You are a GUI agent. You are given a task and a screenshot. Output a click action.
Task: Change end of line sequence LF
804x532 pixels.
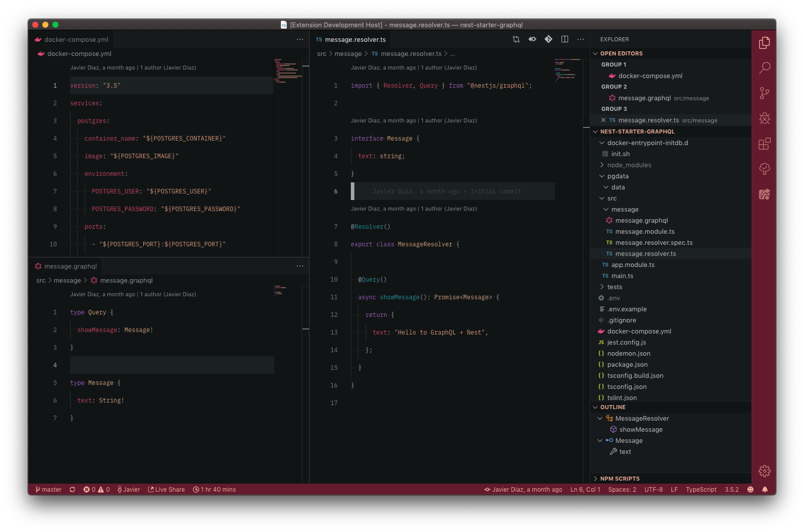click(x=674, y=490)
